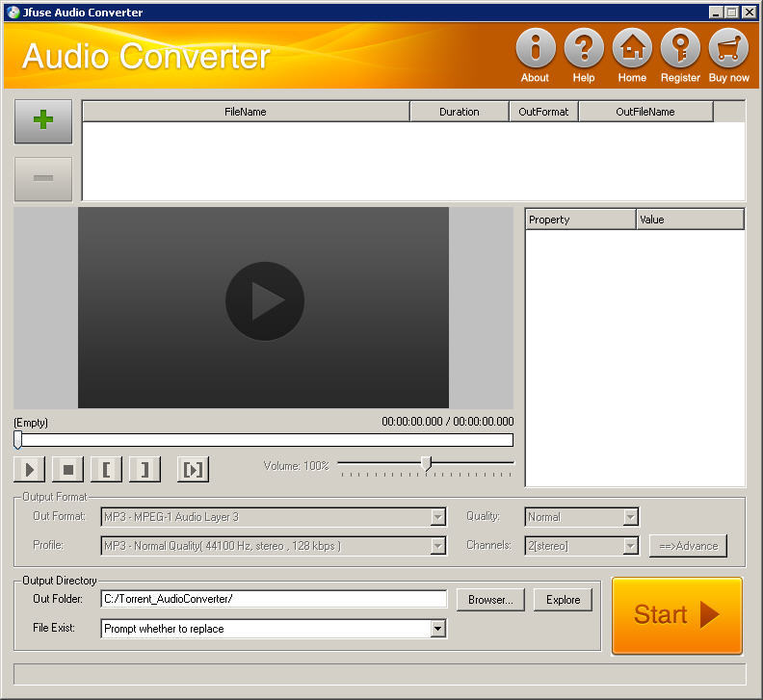Add a file with green plus button

pyautogui.click(x=43, y=121)
